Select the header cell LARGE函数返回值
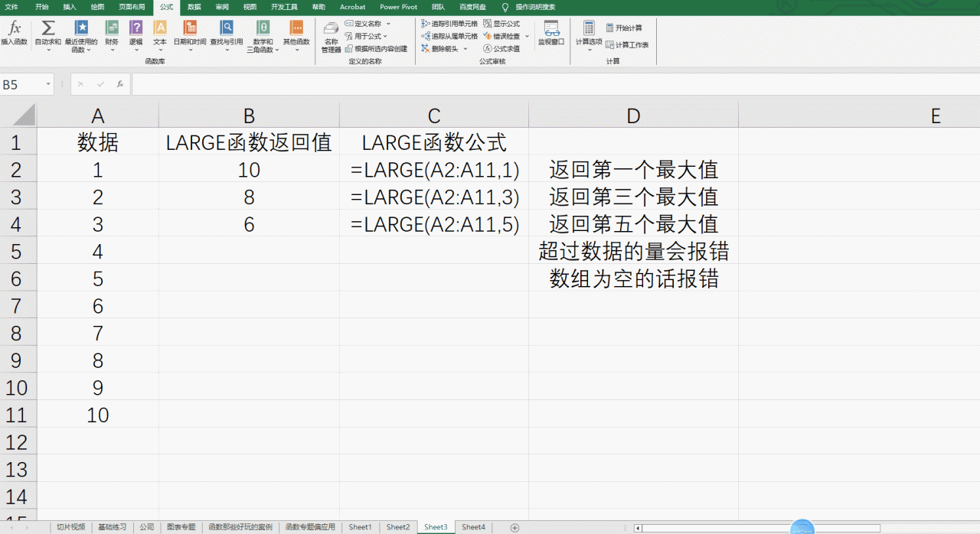This screenshot has width=980, height=534. tap(250, 142)
